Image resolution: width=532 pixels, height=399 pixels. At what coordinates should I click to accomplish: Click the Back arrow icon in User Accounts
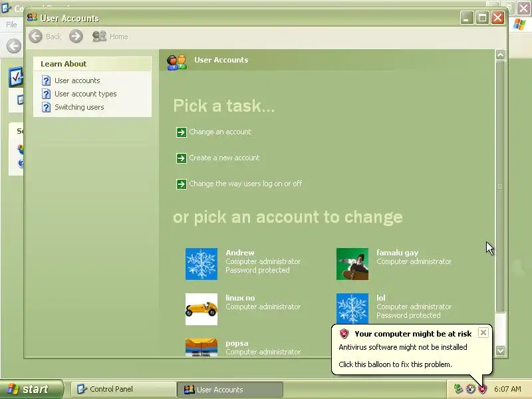click(35, 37)
